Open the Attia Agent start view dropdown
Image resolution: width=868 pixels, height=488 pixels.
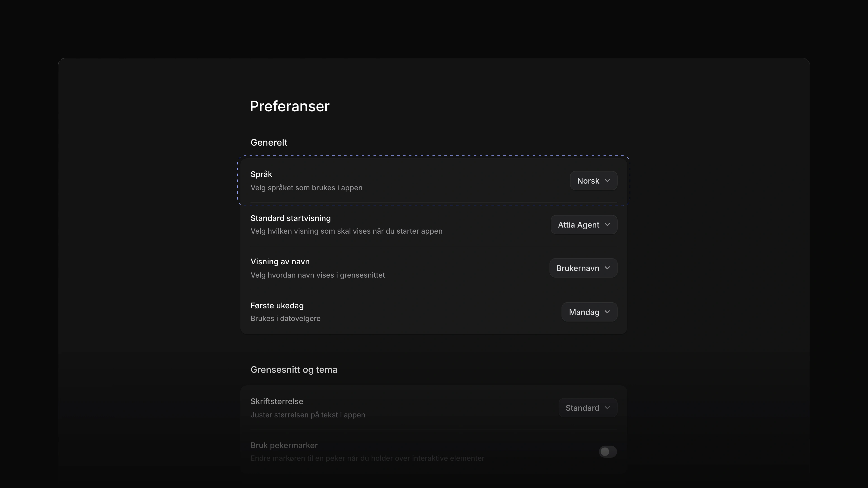[x=584, y=225]
